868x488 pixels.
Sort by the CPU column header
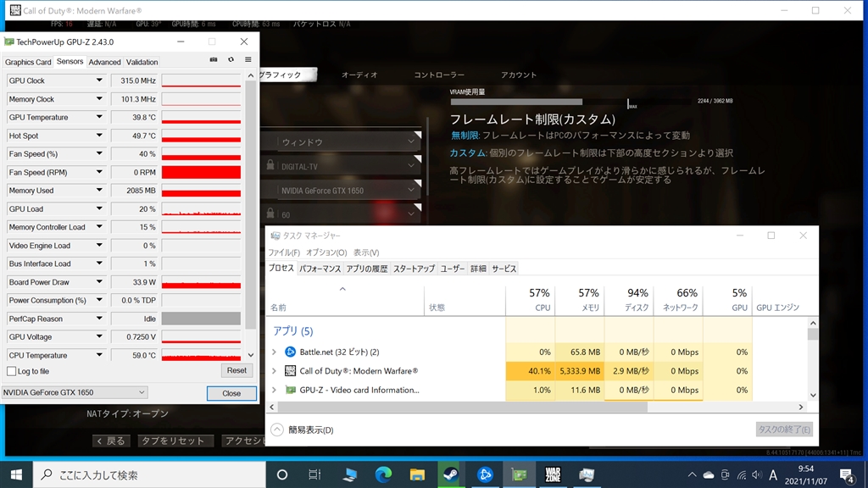530,300
